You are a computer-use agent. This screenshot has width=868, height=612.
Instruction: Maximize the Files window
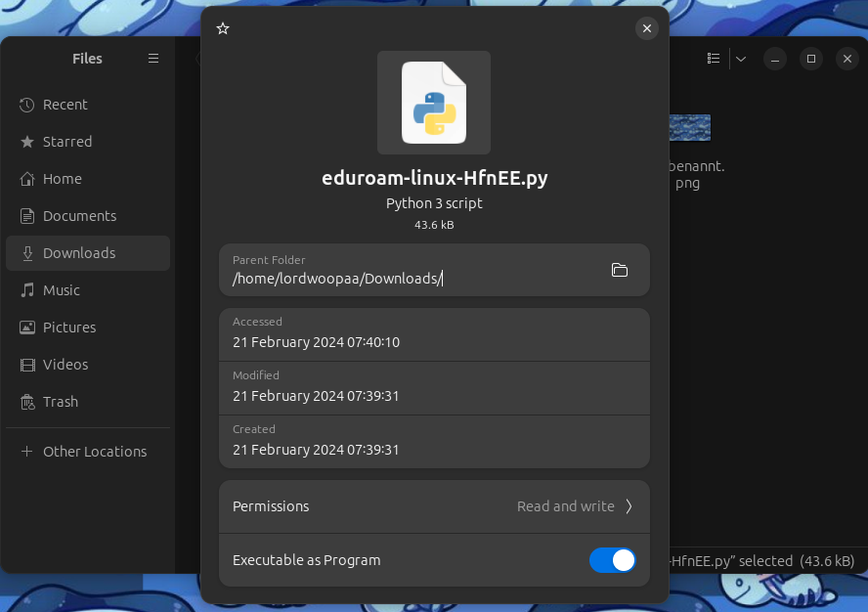click(x=811, y=58)
